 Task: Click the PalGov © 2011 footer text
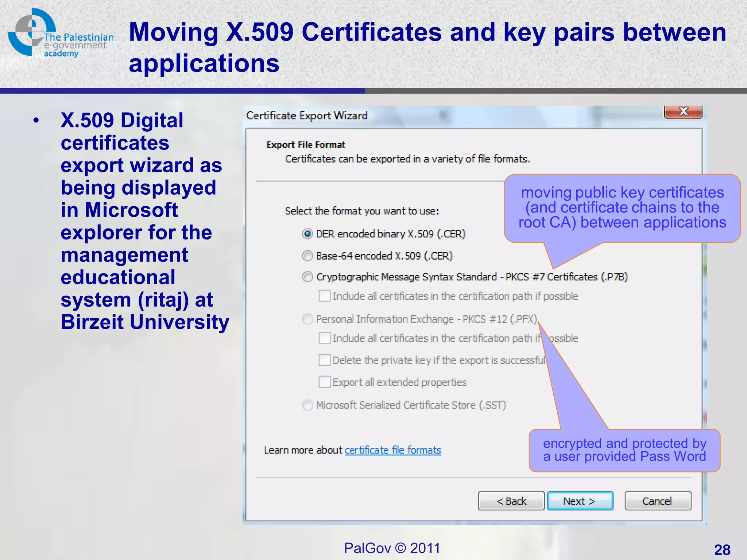point(392,548)
